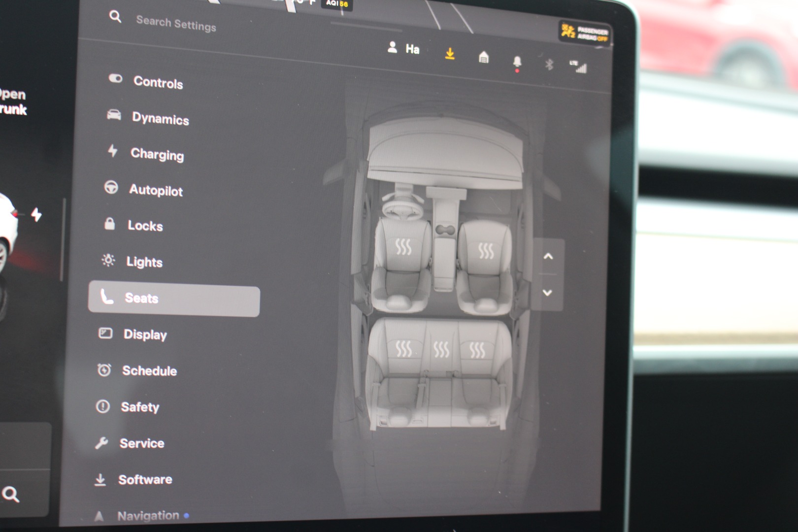This screenshot has width=798, height=532.
Task: Click the Locks padlock icon
Action: point(109,223)
